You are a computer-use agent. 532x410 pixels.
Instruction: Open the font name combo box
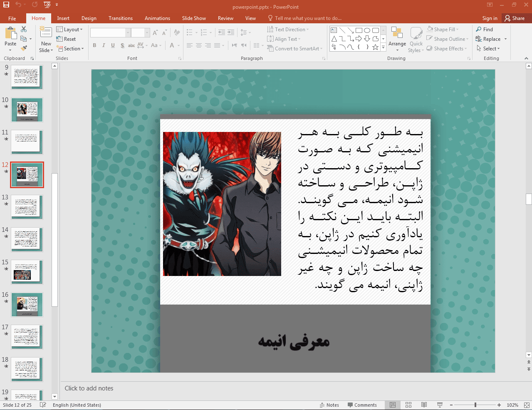[x=110, y=33]
